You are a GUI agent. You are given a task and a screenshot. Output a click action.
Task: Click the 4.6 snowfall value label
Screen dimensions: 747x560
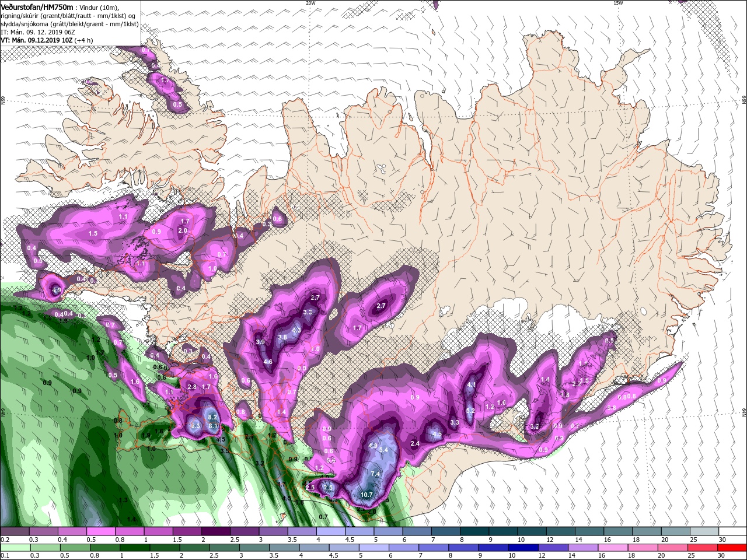(268, 362)
